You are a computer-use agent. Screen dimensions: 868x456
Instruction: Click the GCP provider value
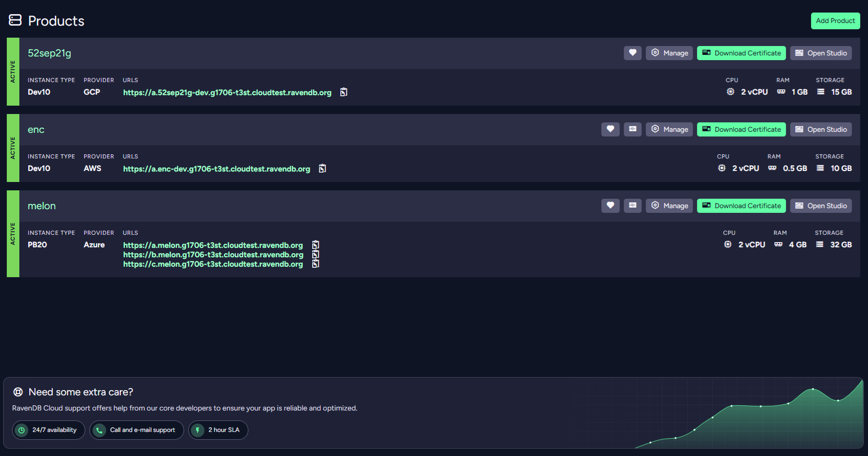92,92
